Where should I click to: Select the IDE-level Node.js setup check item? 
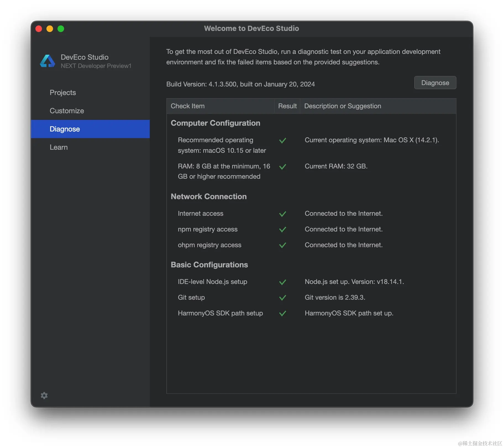click(x=212, y=282)
